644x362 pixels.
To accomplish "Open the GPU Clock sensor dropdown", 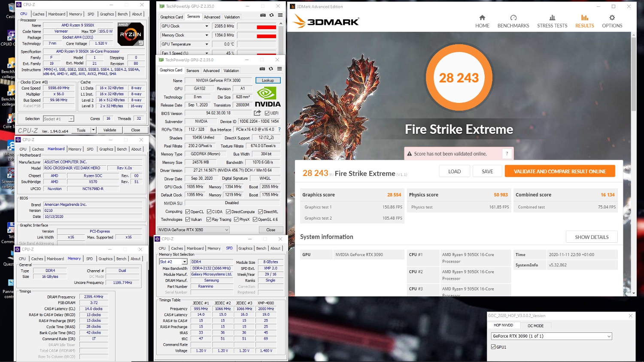I will coord(207,26).
